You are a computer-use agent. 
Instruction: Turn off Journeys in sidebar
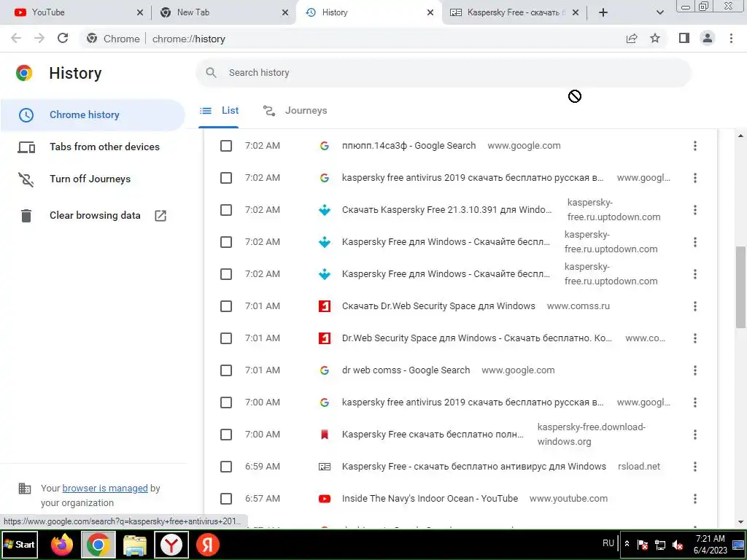93,179
